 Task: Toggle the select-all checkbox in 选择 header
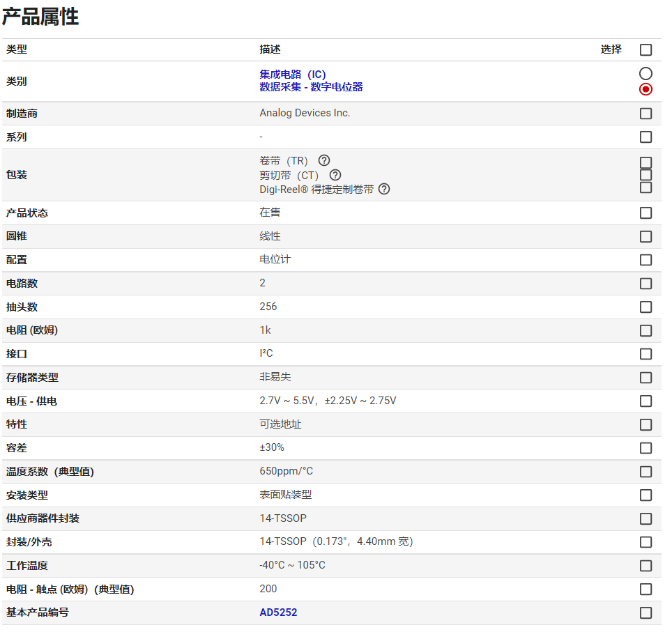coord(646,50)
